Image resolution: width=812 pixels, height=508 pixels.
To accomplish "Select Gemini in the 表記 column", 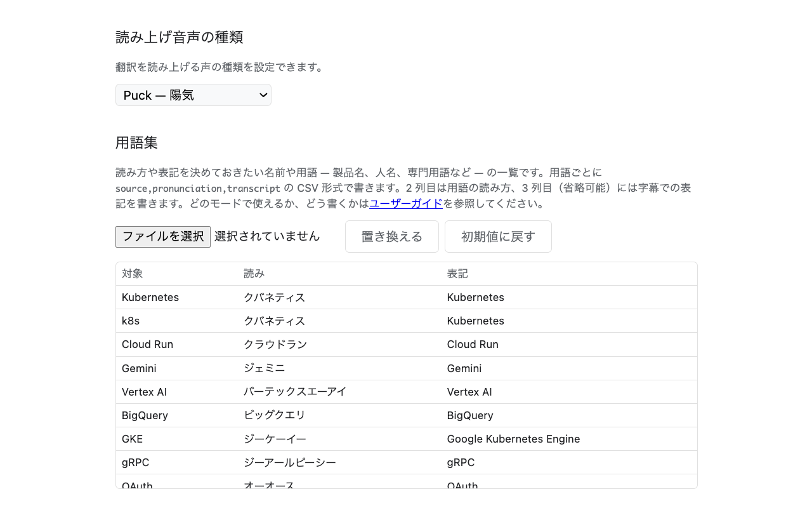I will coord(464,368).
